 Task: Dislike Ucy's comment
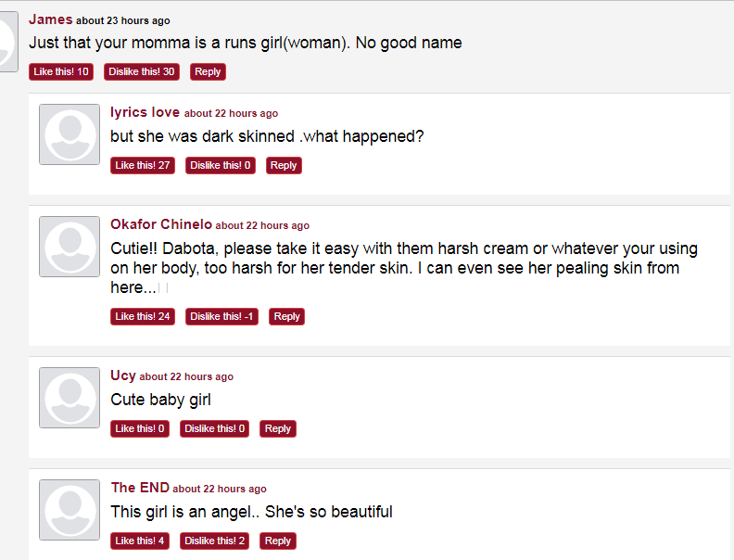coord(214,428)
